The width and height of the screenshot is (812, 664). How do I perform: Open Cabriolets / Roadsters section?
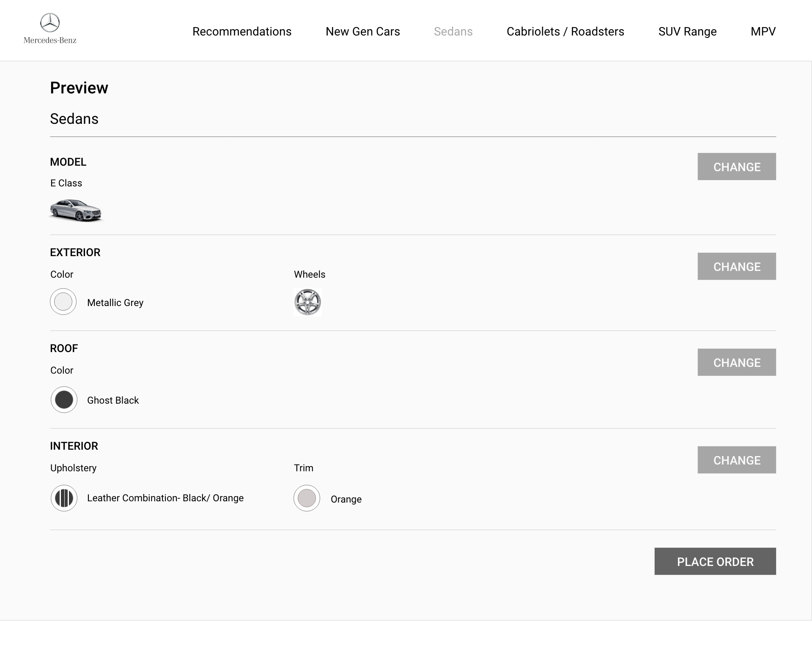(565, 32)
